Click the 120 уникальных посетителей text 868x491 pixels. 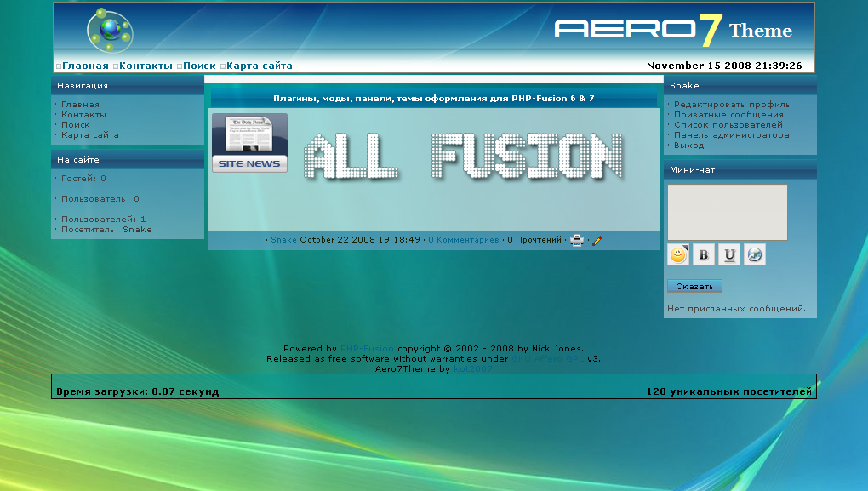(x=729, y=391)
